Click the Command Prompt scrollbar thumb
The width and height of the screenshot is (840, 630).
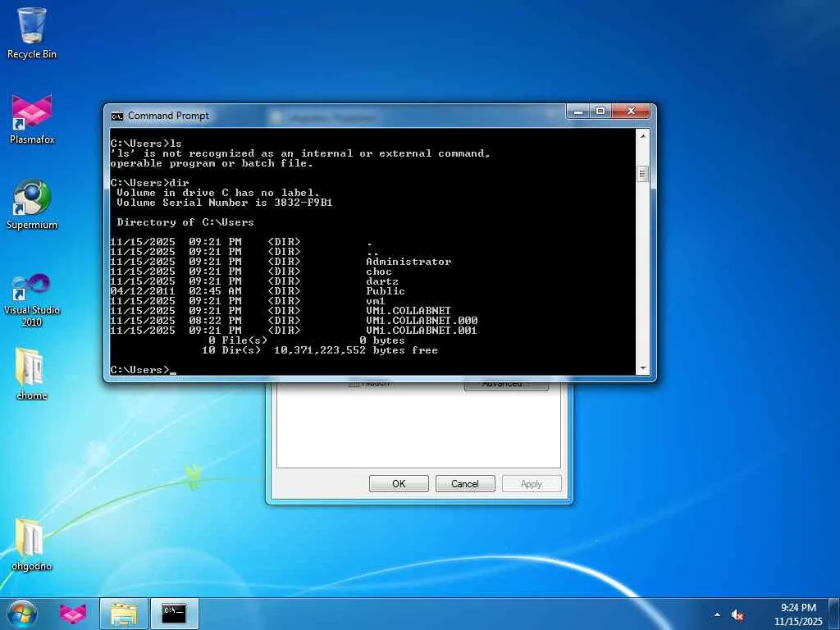[x=643, y=174]
